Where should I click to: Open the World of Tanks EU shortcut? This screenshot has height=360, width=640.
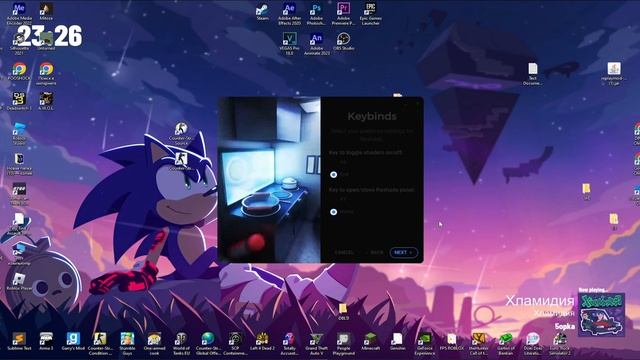pos(181,344)
